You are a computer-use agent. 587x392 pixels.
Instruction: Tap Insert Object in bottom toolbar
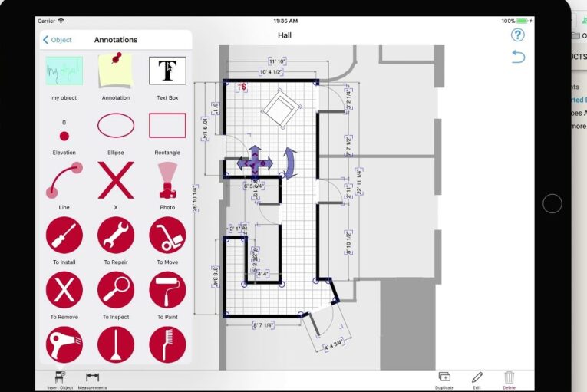tap(60, 380)
